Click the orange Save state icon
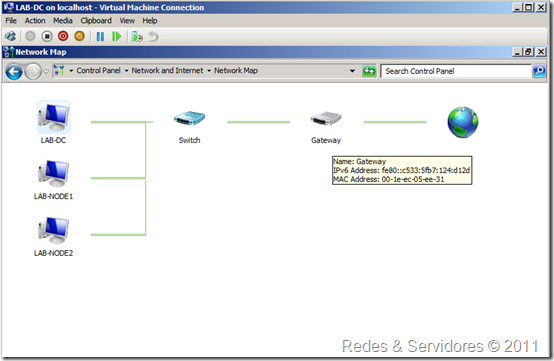The width and height of the screenshot is (554, 361). coord(79,36)
